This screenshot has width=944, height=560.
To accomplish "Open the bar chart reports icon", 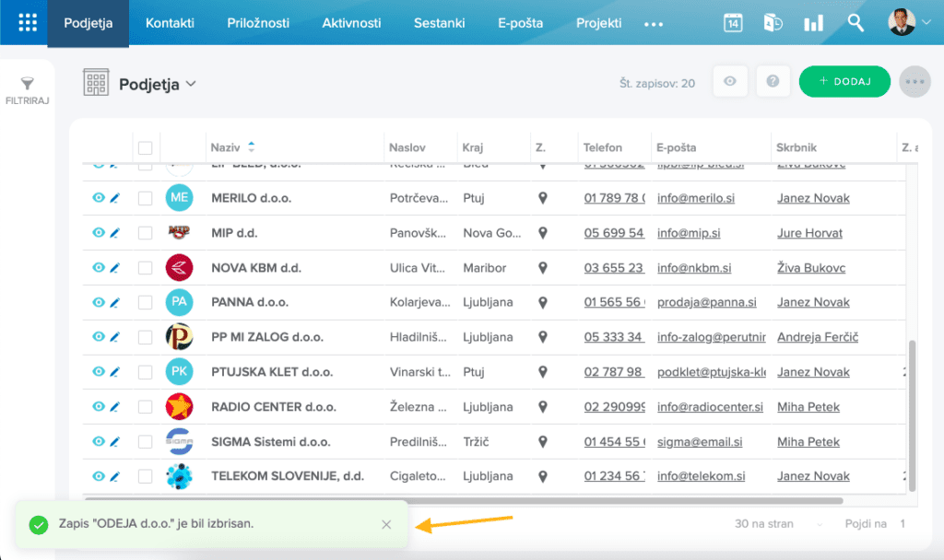I will pos(813,23).
